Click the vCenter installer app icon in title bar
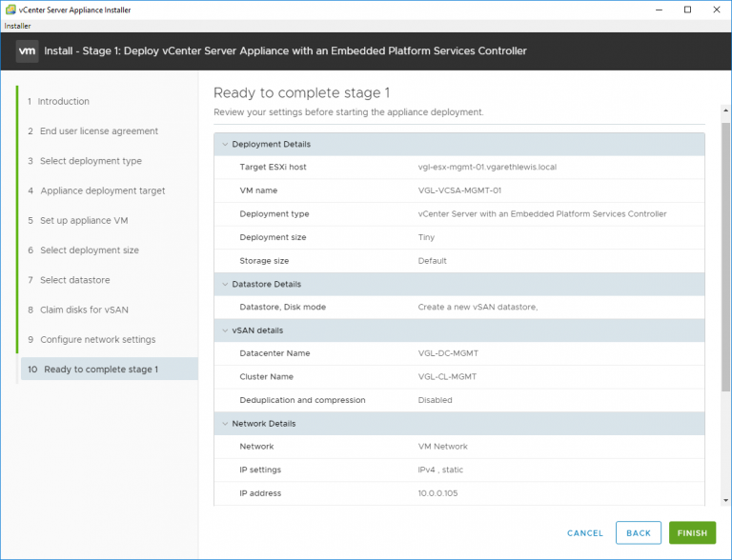The image size is (732, 560). point(10,10)
